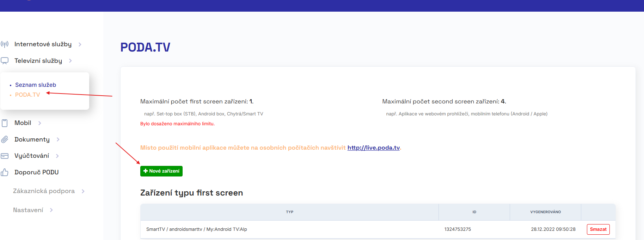Click the Vyúčtování card icon
Image resolution: width=644 pixels, height=240 pixels.
[5, 156]
